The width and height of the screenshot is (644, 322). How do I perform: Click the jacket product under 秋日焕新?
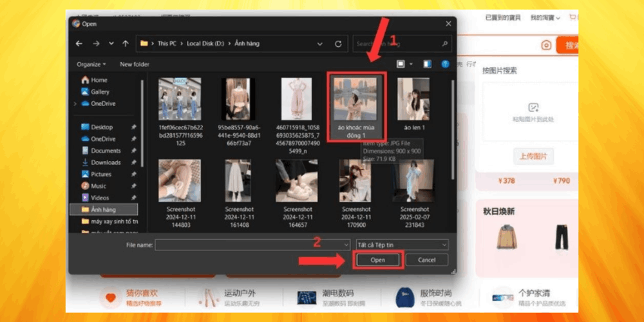tap(506, 236)
